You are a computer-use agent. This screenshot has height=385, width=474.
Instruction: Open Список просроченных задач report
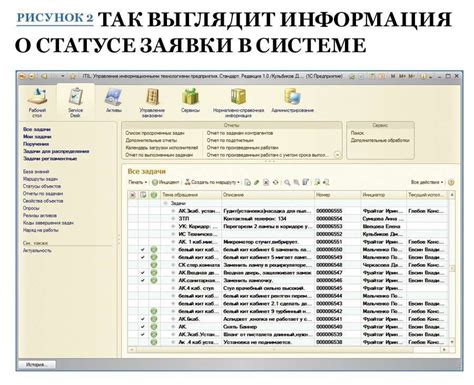155,133
